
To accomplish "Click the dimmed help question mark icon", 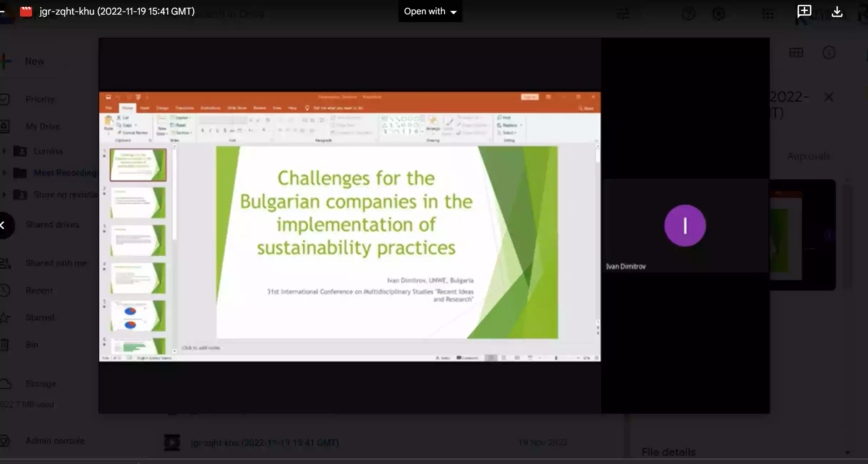I will click(x=688, y=14).
